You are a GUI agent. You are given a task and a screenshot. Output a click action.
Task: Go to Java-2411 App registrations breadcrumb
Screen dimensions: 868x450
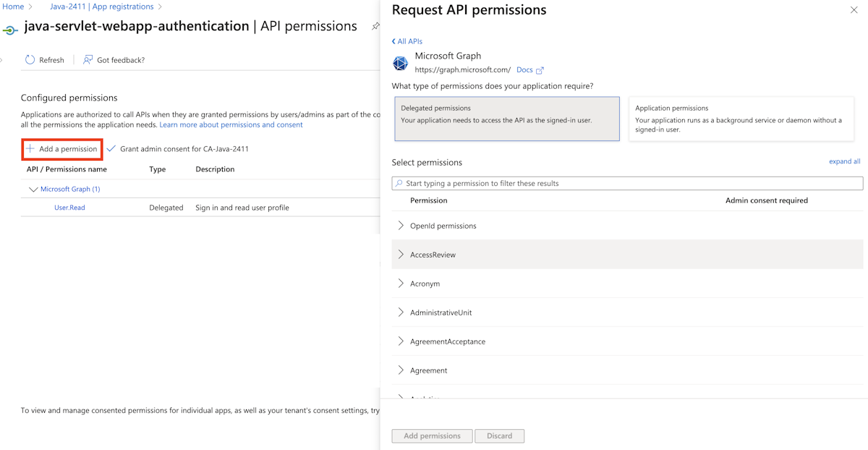(x=101, y=7)
